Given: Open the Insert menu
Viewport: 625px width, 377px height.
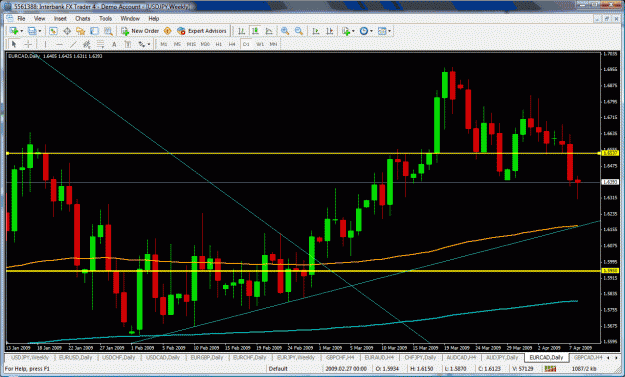Looking at the screenshot, I should tap(60, 18).
